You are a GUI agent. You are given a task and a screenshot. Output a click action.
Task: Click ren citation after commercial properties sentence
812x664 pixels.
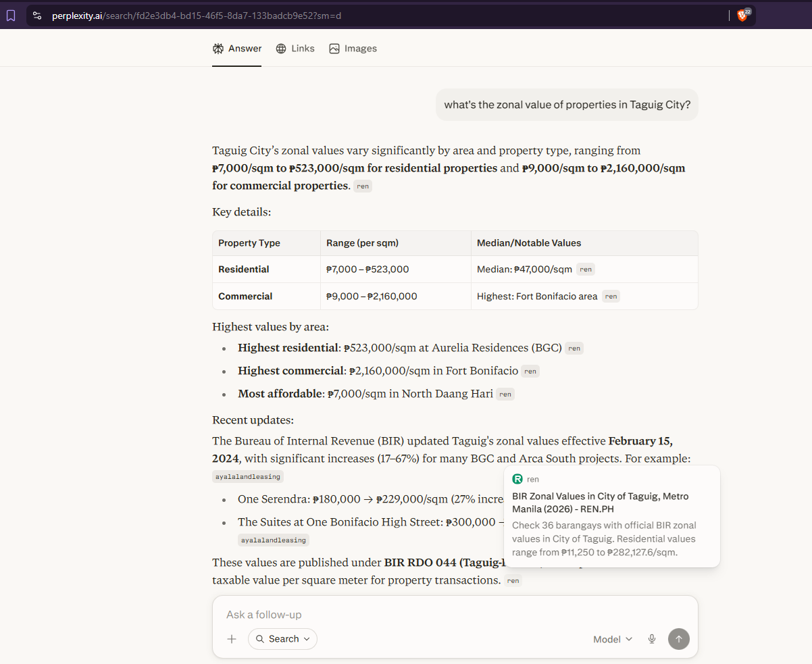pos(363,186)
